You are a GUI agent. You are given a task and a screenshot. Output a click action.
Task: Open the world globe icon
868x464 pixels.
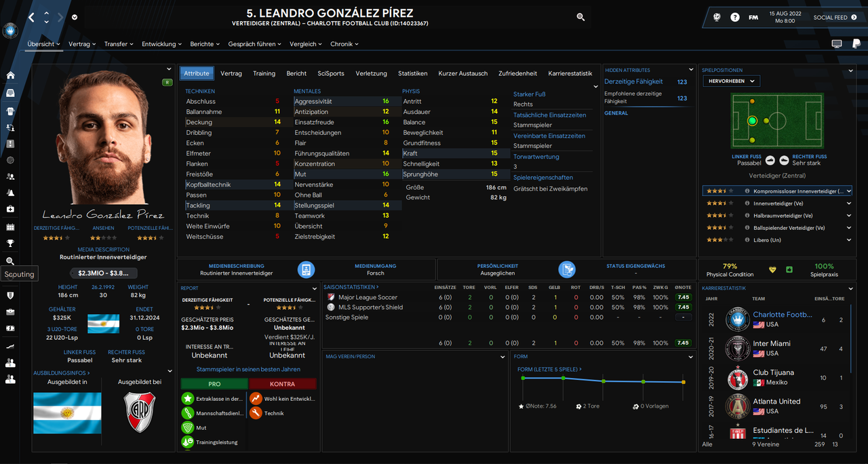[x=717, y=17]
